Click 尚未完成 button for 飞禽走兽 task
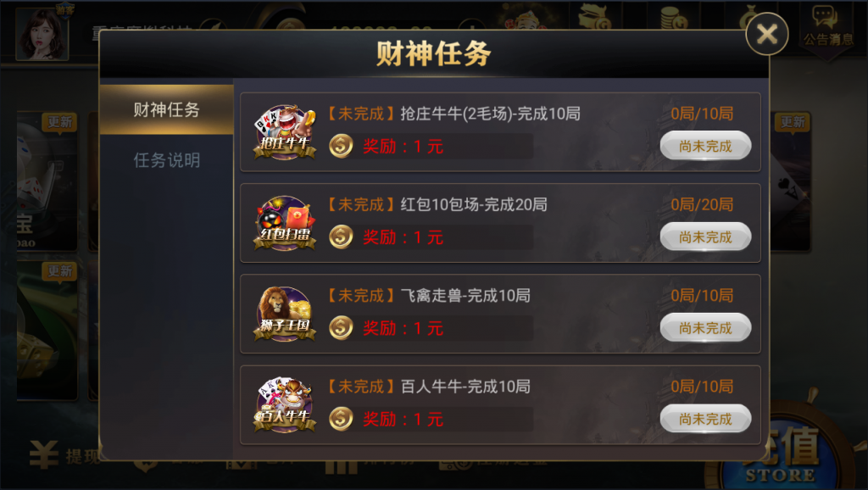 (x=705, y=328)
